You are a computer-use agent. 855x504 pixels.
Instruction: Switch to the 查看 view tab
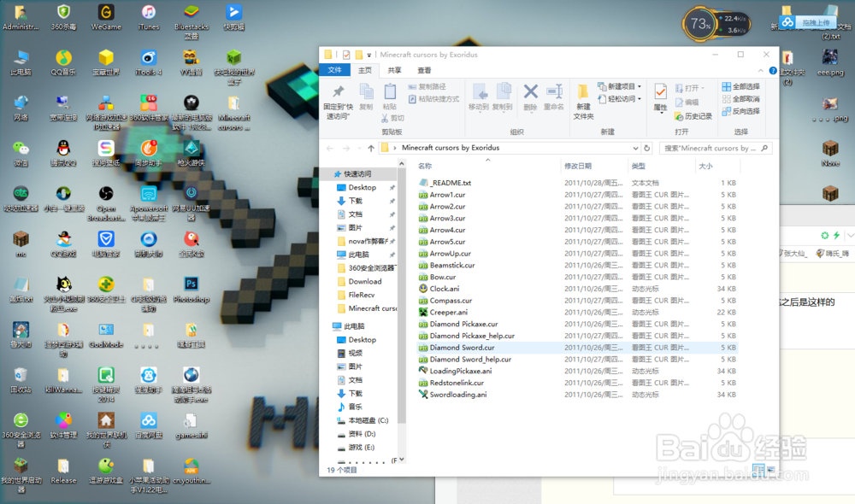point(424,70)
